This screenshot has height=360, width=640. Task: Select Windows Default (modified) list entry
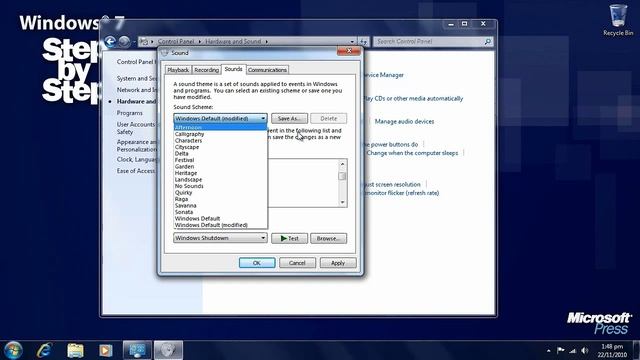point(220,225)
